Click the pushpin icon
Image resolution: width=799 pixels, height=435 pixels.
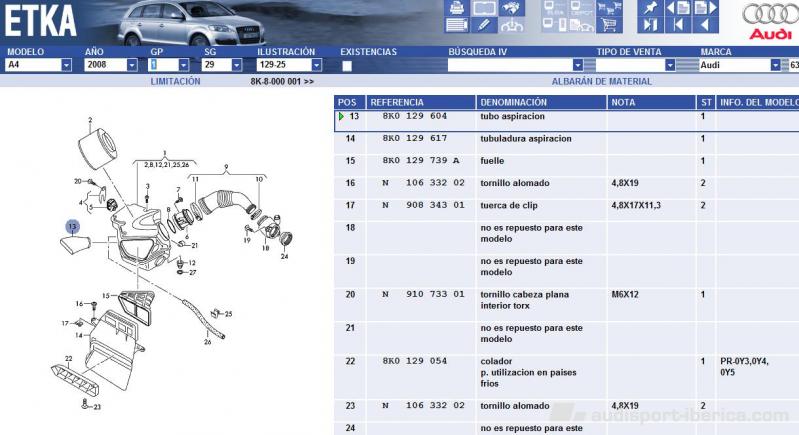point(650,8)
